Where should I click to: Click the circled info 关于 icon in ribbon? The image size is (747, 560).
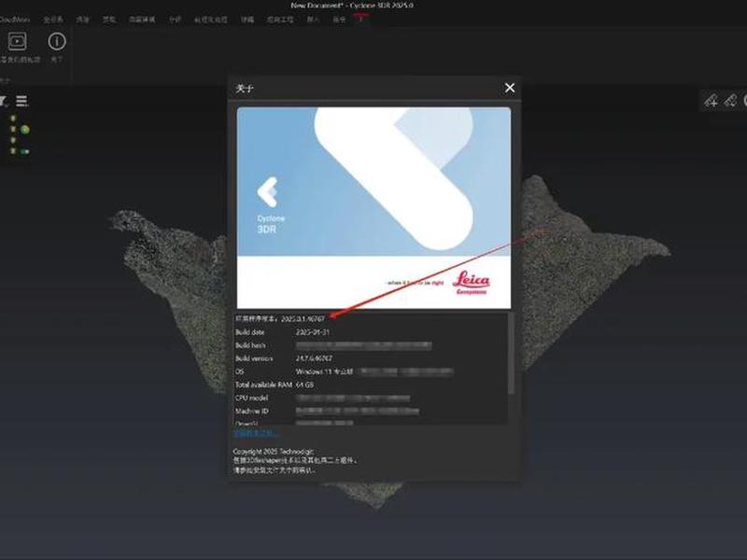[x=57, y=41]
